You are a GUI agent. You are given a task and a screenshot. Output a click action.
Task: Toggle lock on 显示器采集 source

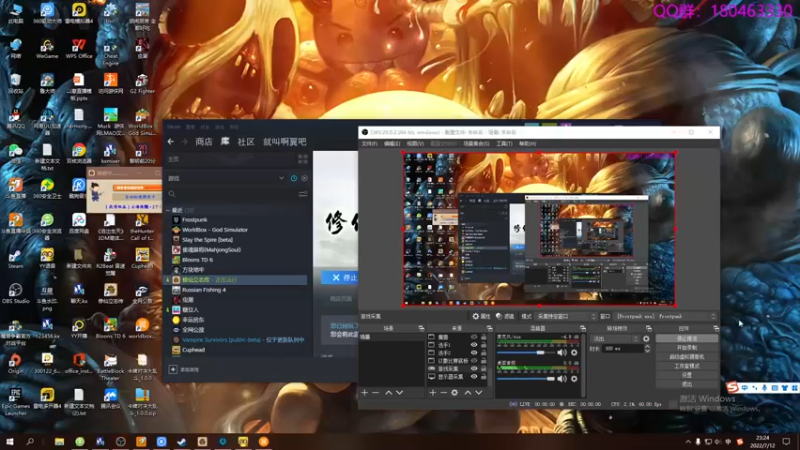[484, 377]
